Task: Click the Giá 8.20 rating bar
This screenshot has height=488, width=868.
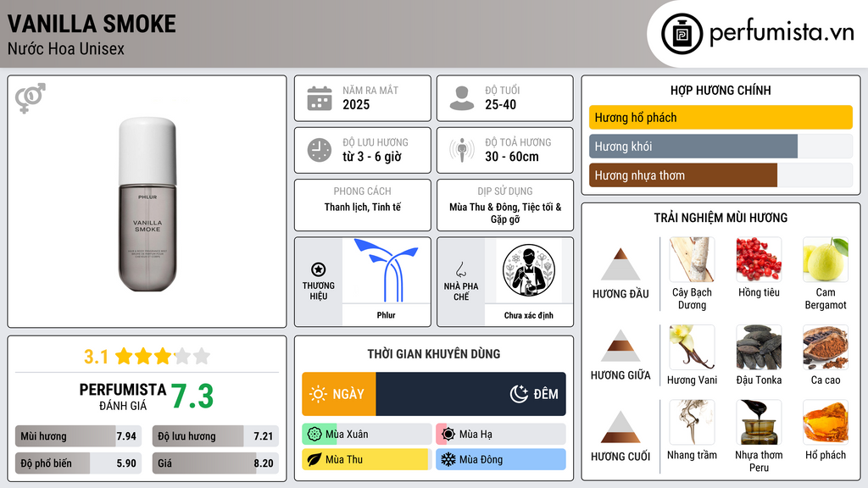Action: (x=215, y=463)
